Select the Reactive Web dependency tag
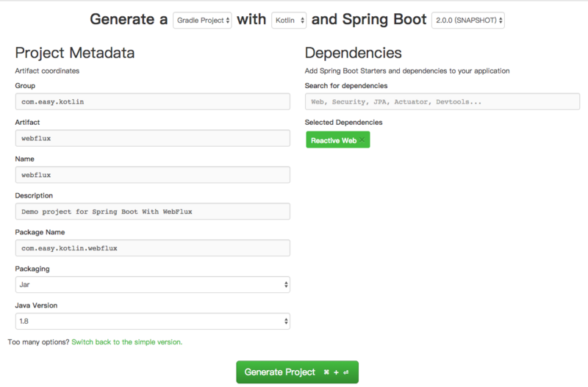588x387 pixels. pyautogui.click(x=333, y=140)
